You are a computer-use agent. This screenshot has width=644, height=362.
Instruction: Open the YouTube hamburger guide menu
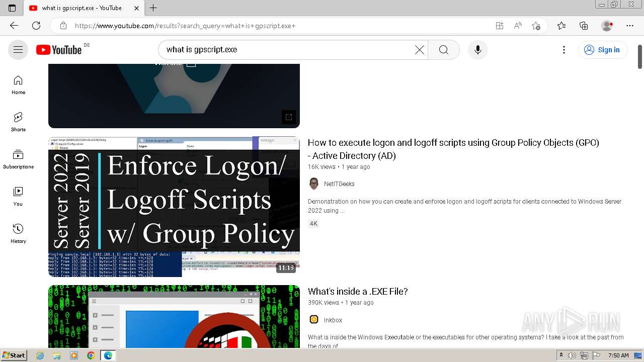[x=18, y=49]
